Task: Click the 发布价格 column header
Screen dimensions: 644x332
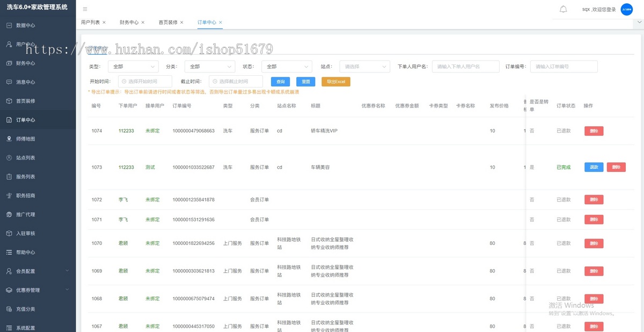Action: pyautogui.click(x=499, y=106)
